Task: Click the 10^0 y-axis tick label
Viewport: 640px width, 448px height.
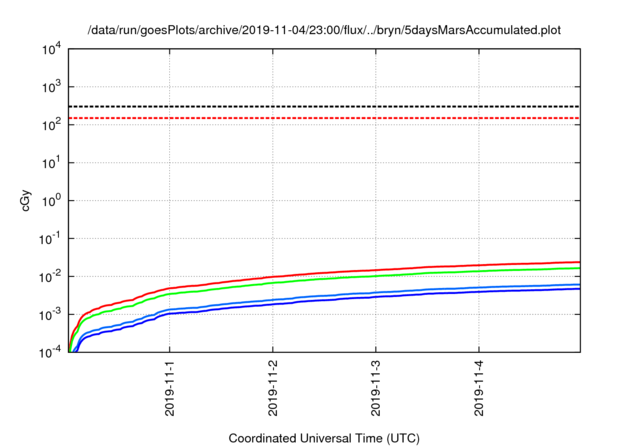Action: coord(52,201)
